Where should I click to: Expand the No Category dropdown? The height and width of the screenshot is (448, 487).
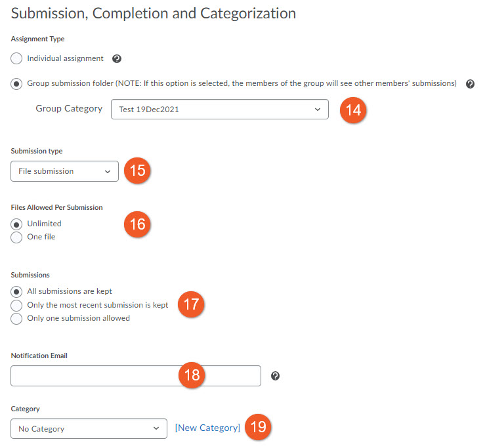click(89, 429)
